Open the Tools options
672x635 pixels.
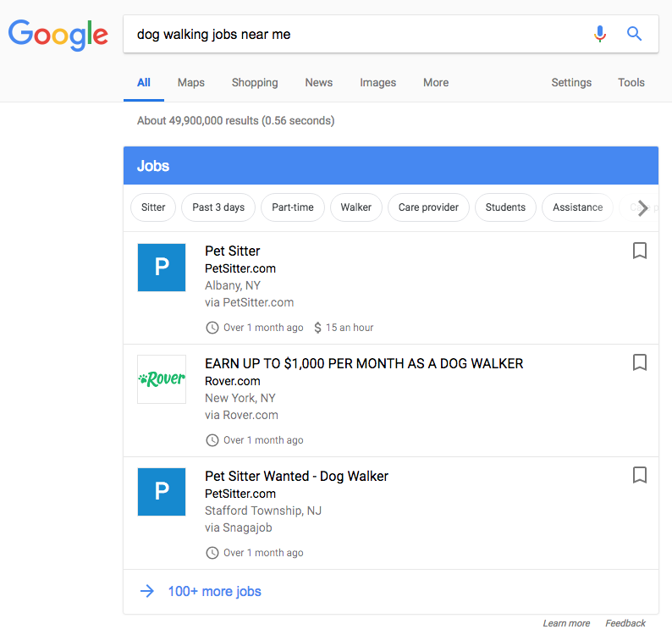pyautogui.click(x=631, y=82)
